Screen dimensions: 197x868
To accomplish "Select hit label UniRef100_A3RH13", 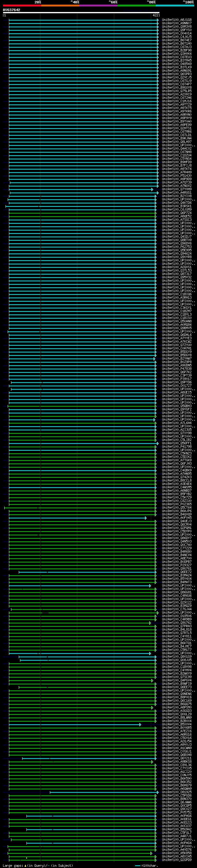I will click(177, 297).
